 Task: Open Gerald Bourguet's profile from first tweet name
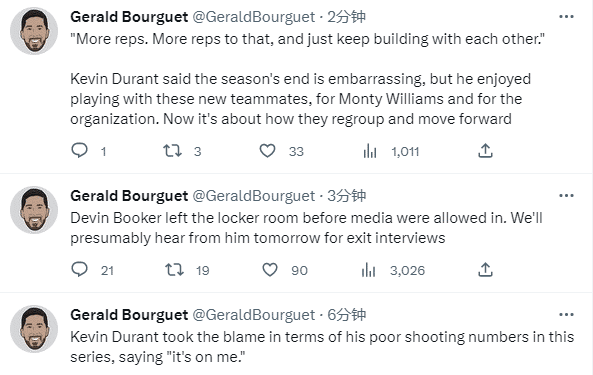pyautogui.click(x=129, y=17)
